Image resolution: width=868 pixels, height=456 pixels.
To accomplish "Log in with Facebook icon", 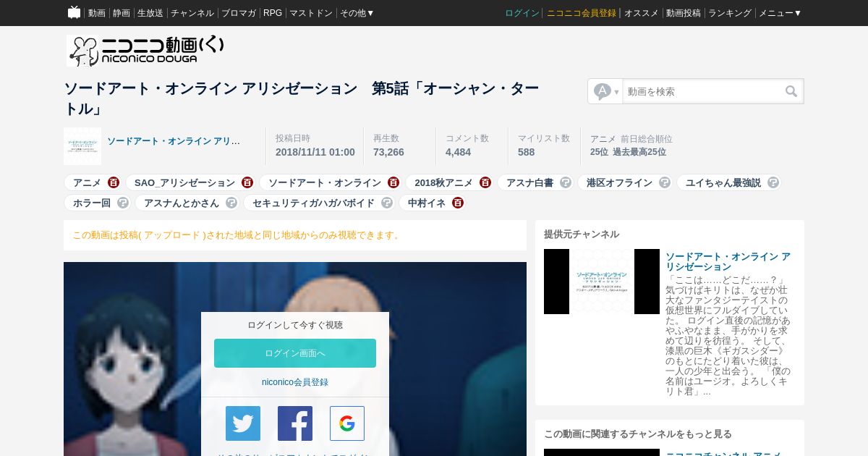I will pyautogui.click(x=295, y=423).
